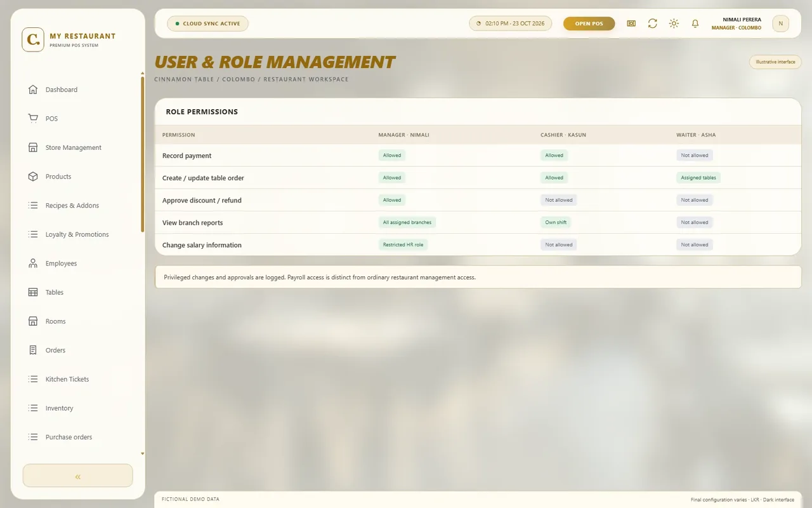Click the OPEN POS button
812x508 pixels.
tap(589, 23)
